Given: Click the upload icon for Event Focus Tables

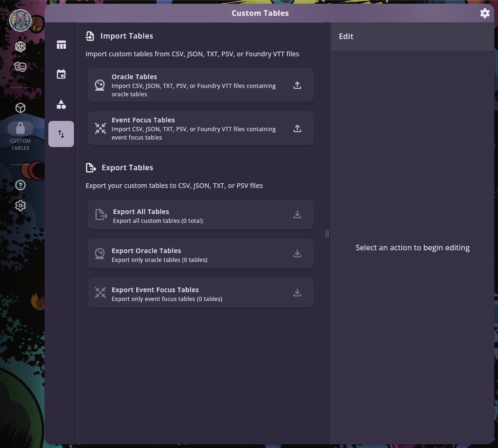Looking at the screenshot, I should pyautogui.click(x=297, y=128).
